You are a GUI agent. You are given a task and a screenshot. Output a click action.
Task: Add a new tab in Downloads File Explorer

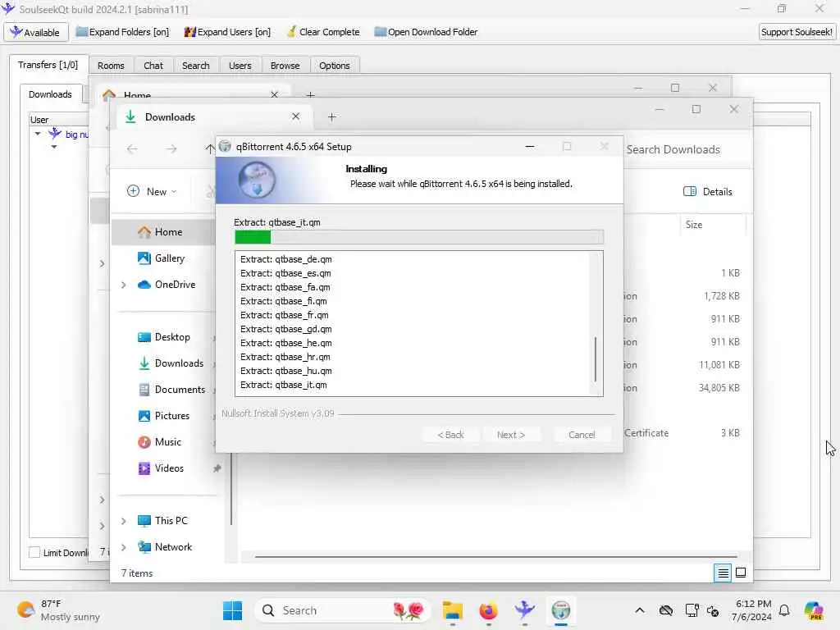tap(331, 116)
